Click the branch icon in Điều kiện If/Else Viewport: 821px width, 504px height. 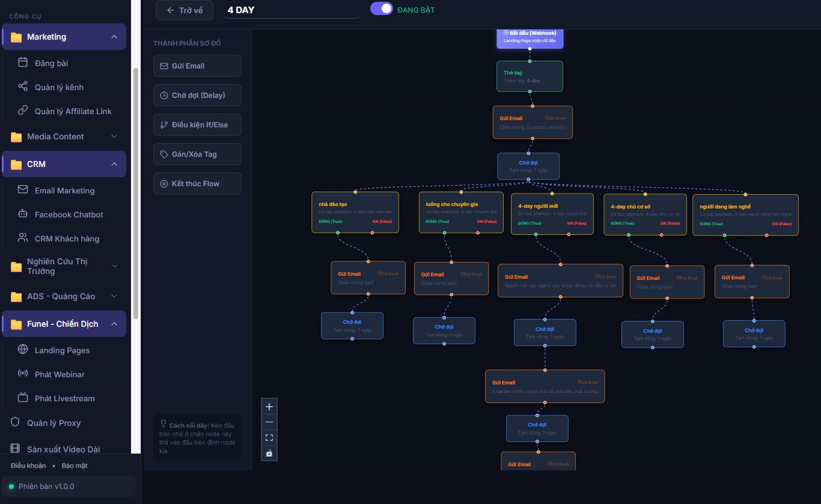(x=164, y=125)
